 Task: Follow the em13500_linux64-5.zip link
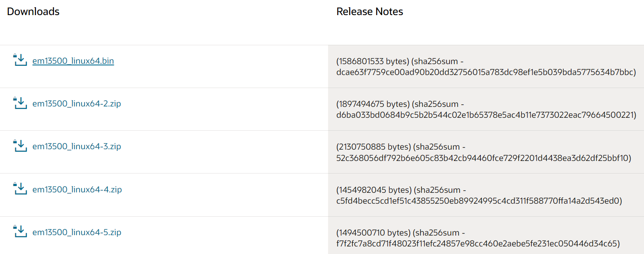pyautogui.click(x=77, y=233)
